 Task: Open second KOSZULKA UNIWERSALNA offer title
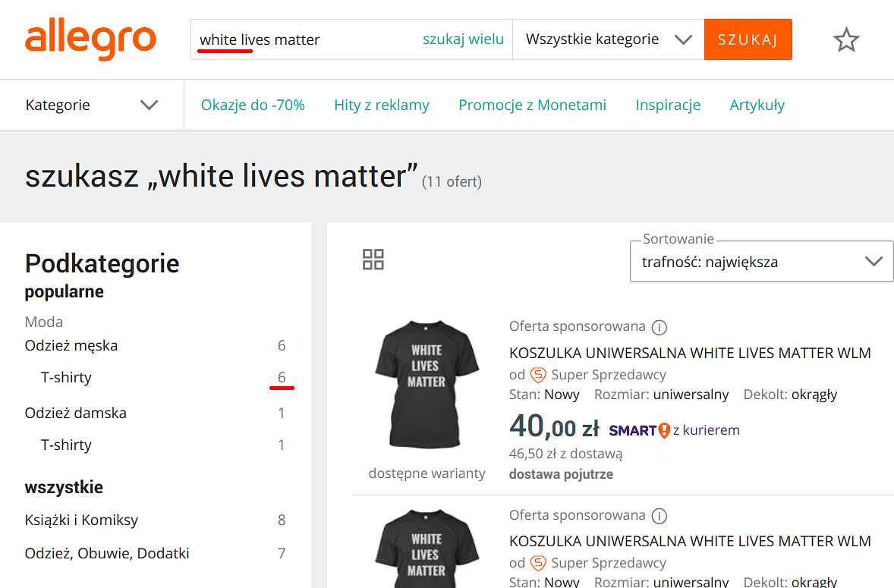tap(690, 541)
